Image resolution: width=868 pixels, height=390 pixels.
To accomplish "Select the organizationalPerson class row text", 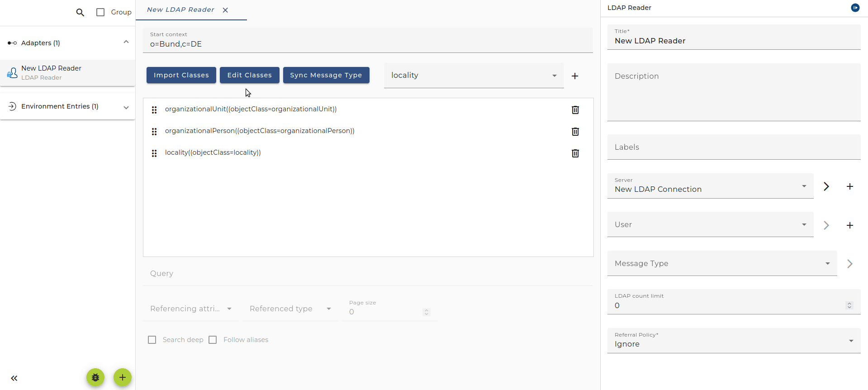I will point(260,131).
